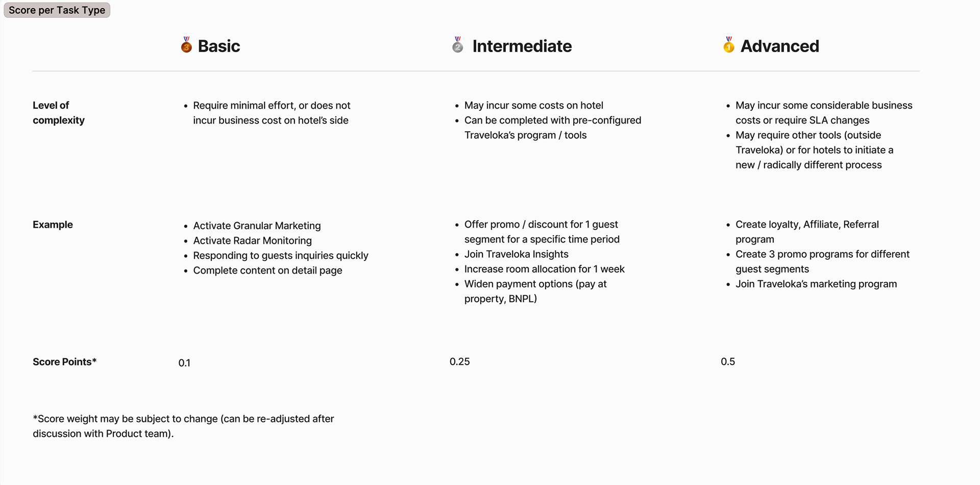Click Join Traveloka's marketing program bullet
Viewport: 980px width, 485px height.
816,284
